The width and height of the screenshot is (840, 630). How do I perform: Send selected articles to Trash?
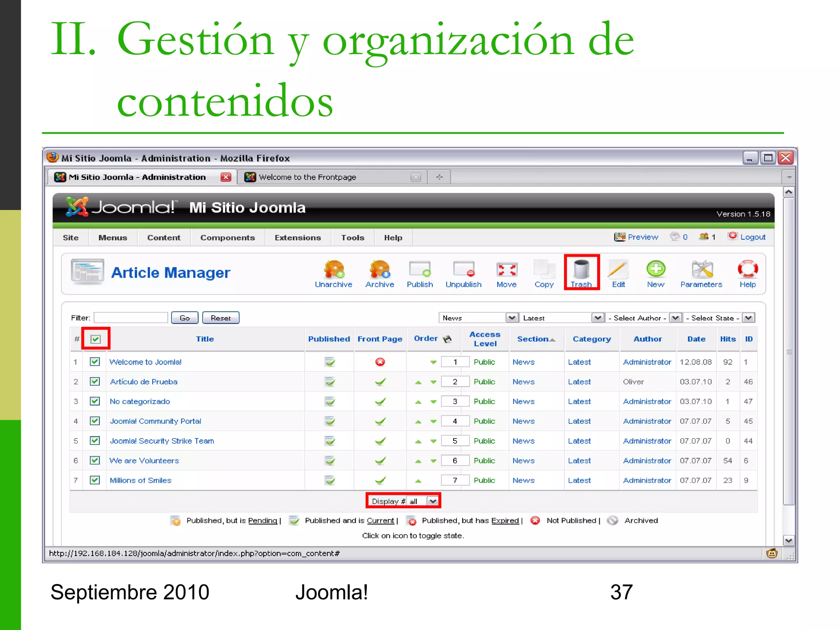(x=581, y=273)
